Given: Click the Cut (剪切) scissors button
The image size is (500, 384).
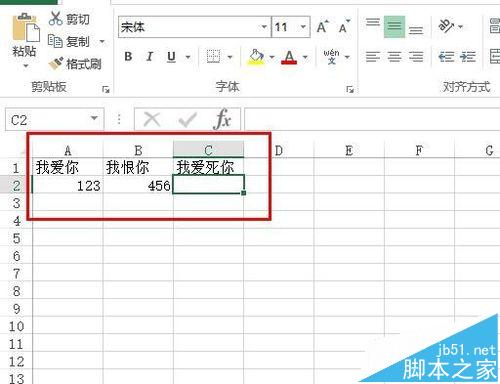Looking at the screenshot, I should coord(69,19).
